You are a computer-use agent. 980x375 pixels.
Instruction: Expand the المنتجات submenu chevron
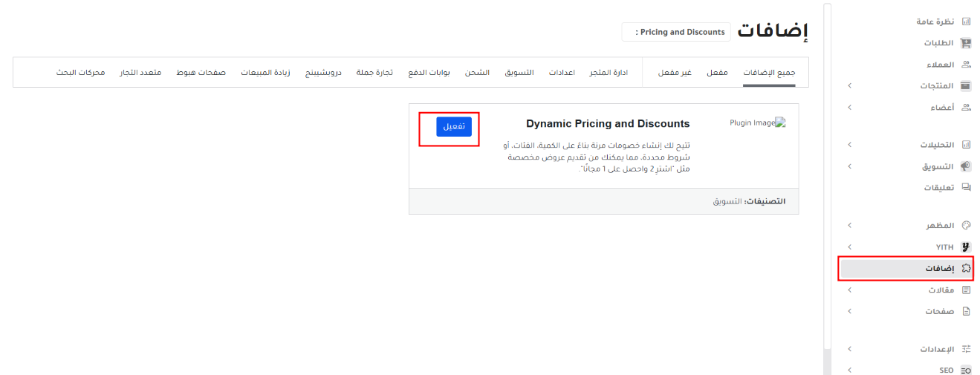(849, 86)
